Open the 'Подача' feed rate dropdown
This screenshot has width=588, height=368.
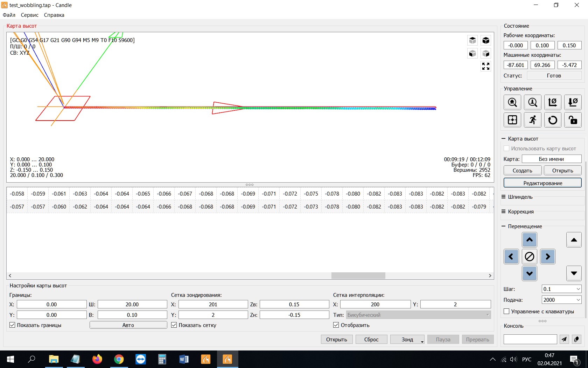tap(578, 300)
